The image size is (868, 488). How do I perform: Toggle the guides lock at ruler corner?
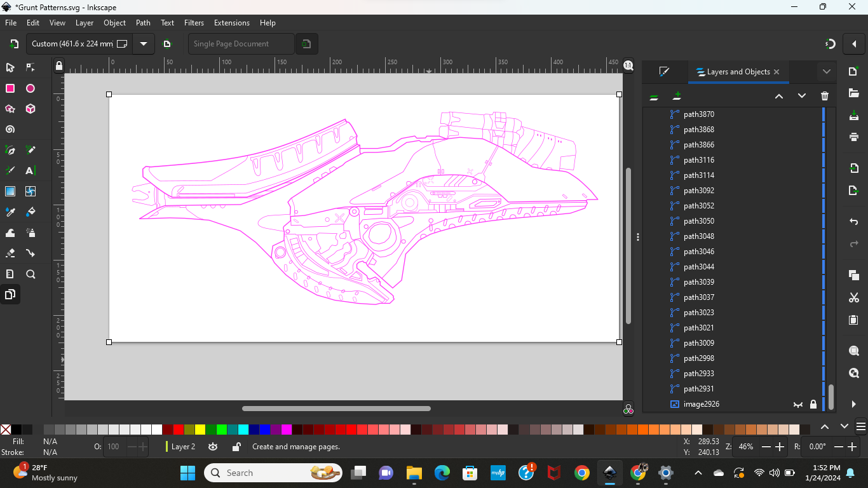(59, 65)
